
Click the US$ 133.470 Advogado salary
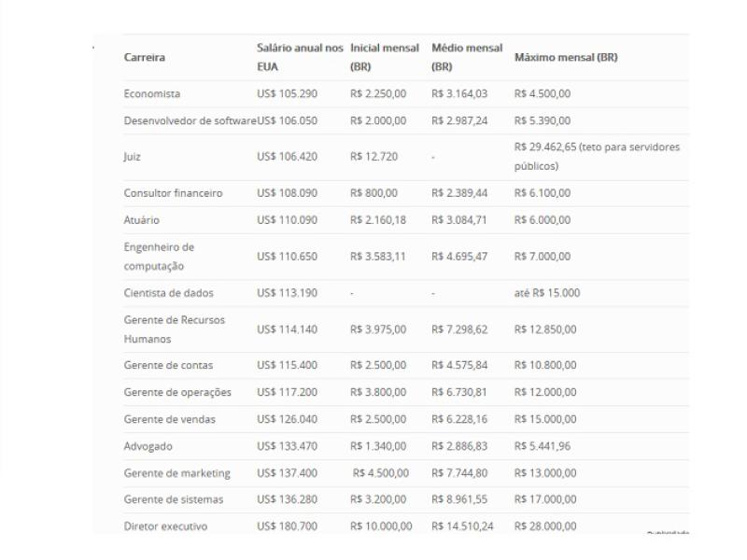[287, 447]
